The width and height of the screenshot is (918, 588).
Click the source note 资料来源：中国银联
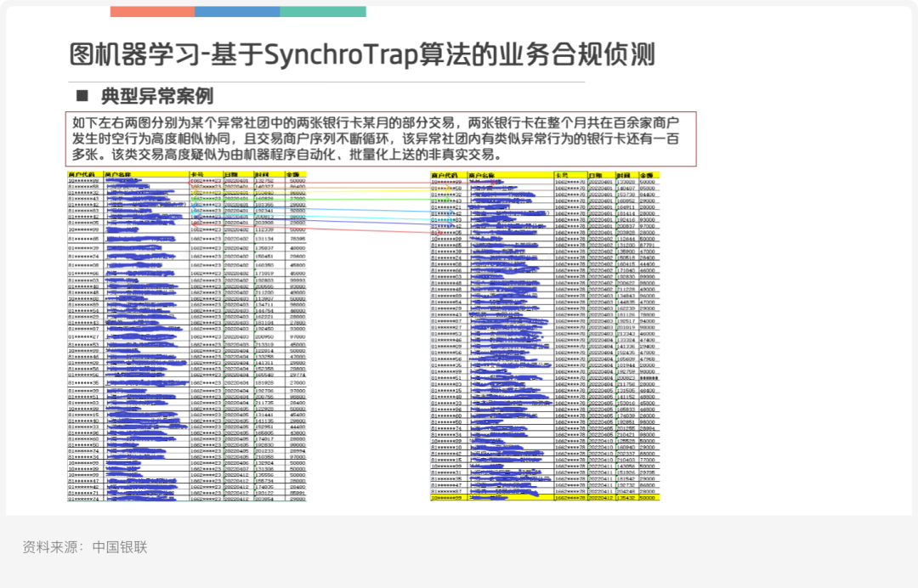point(85,547)
